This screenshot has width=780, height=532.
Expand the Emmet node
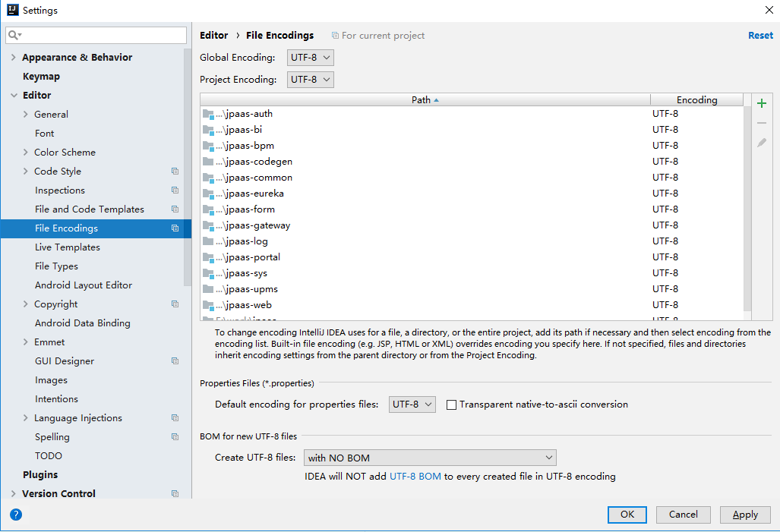(25, 342)
